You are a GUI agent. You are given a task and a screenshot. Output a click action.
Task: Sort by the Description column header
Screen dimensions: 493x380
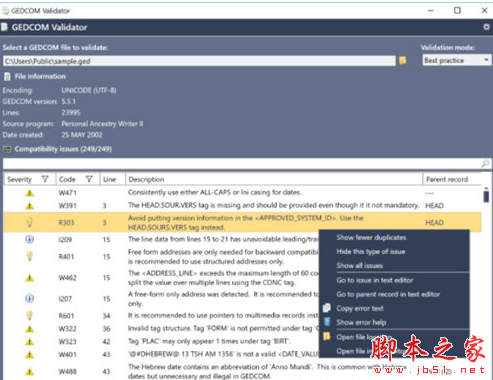pyautogui.click(x=146, y=179)
